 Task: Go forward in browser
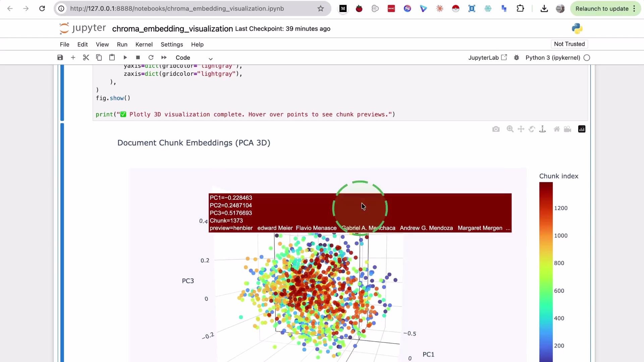coord(26,9)
